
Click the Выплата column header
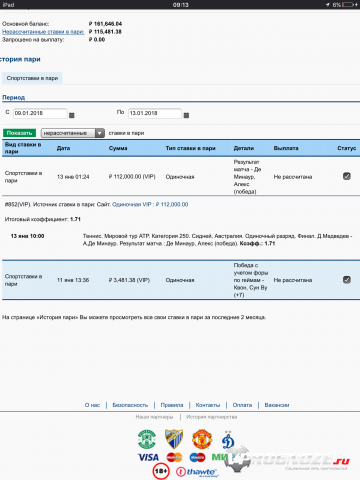click(286, 148)
